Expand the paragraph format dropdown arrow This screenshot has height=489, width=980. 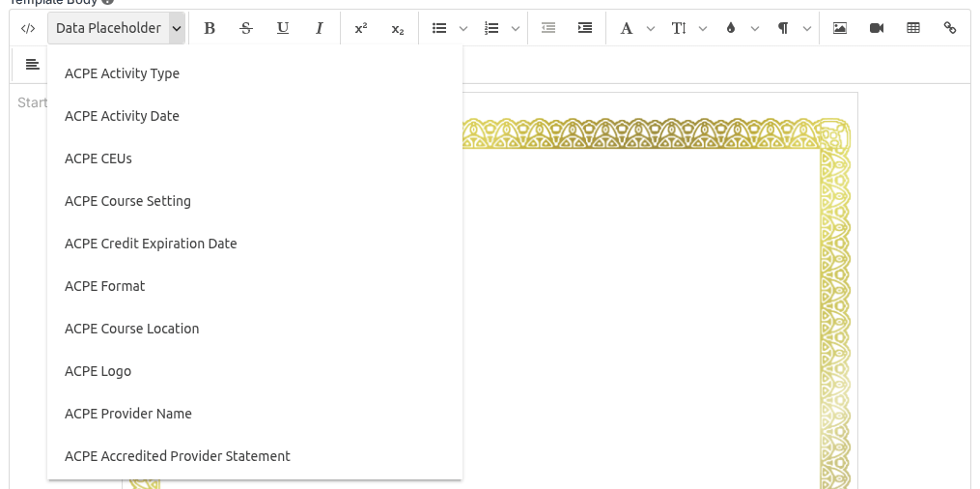pyautogui.click(x=807, y=28)
